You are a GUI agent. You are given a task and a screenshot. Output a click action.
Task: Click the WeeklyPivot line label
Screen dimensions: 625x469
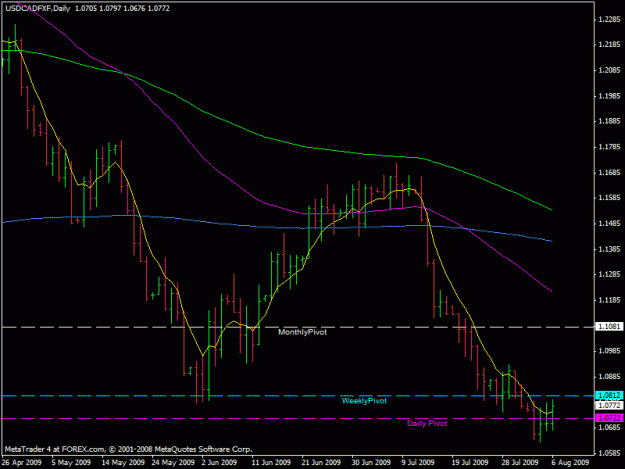pos(364,401)
